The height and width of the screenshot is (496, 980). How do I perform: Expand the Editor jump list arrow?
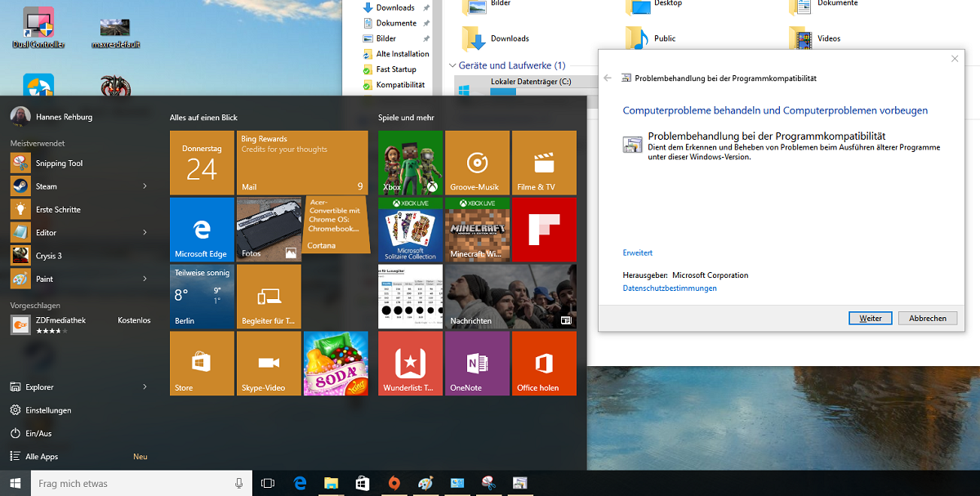[145, 233]
